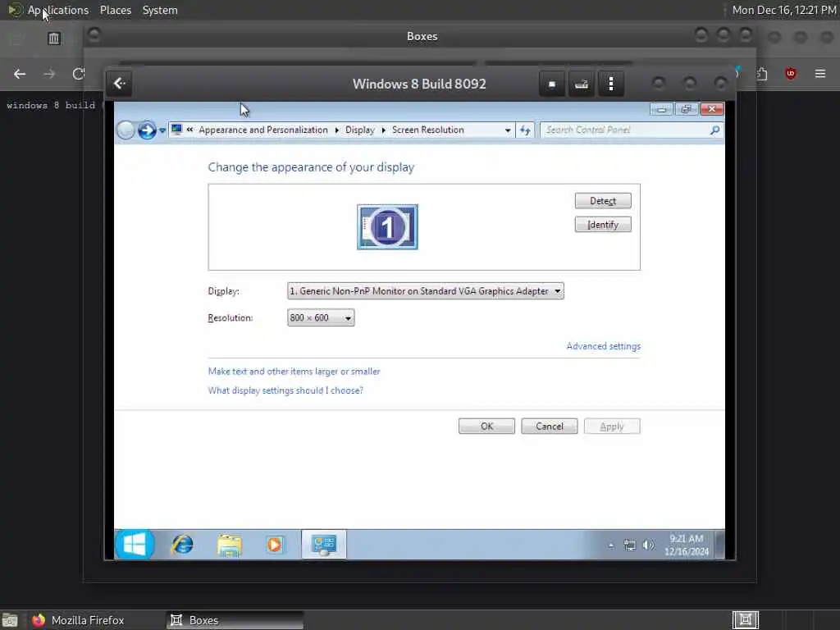Open What display settings should I choose link
Viewport: 840px width, 630px height.
(285, 390)
